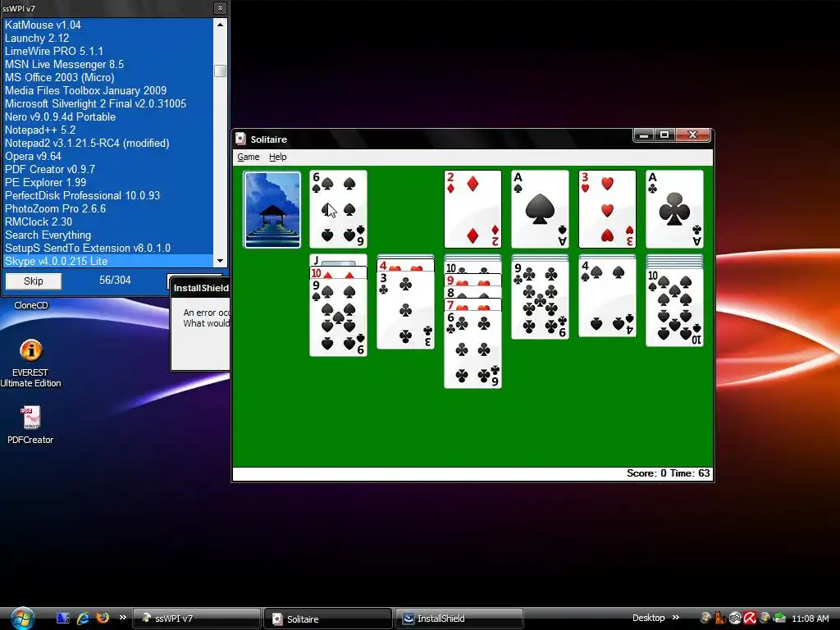Click the Score and Time status text
Screen dimensions: 840x630
(668, 473)
